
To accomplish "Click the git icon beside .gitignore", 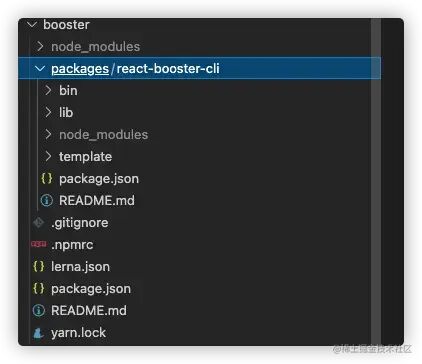I will coord(39,222).
